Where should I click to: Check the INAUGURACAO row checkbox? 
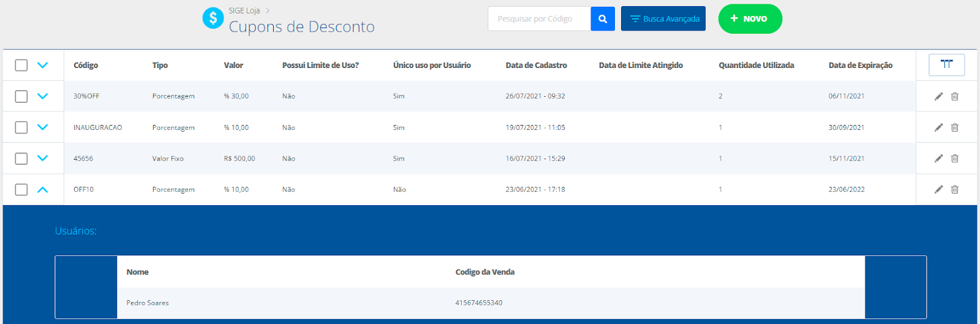21,127
